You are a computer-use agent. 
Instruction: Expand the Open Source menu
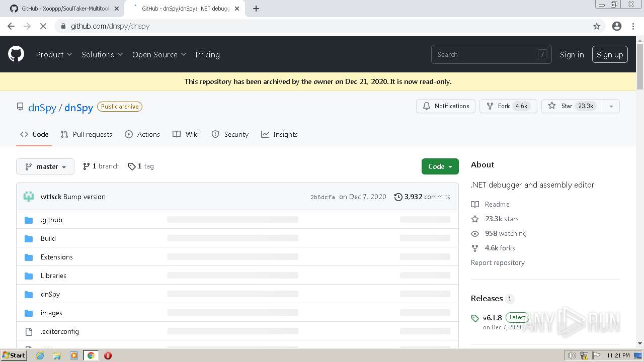(159, 54)
